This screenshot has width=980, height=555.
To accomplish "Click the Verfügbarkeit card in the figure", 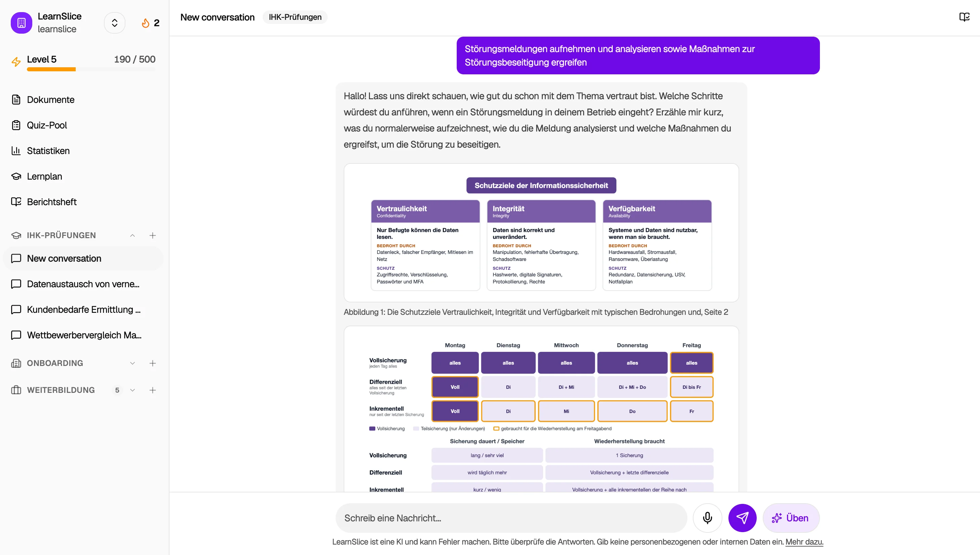I will [657, 245].
